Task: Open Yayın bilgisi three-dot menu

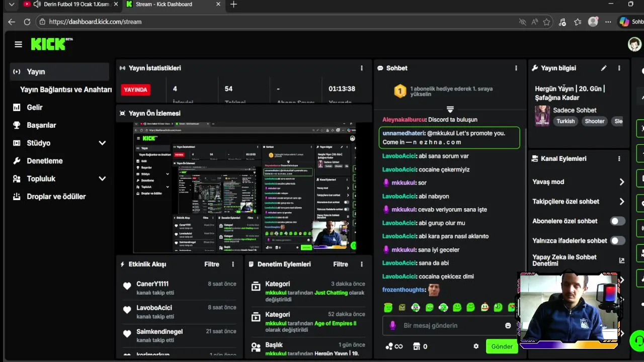Action: pyautogui.click(x=619, y=68)
